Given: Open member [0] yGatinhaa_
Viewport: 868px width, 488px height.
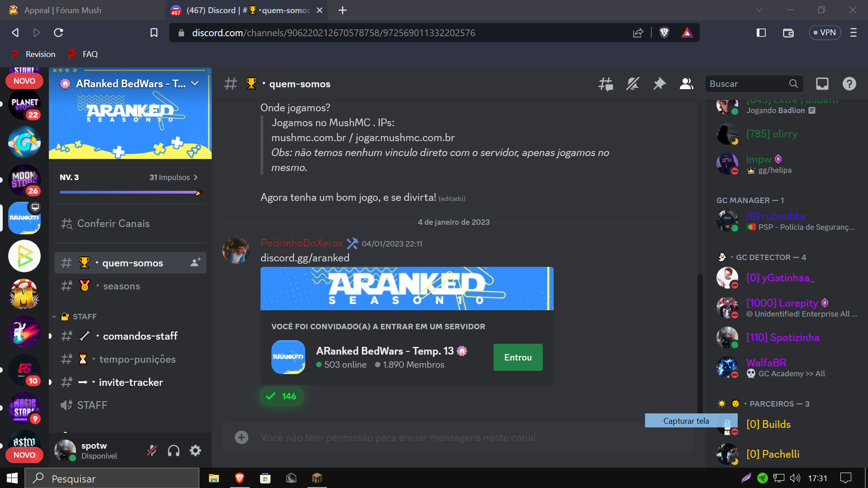Looking at the screenshot, I should point(786,278).
